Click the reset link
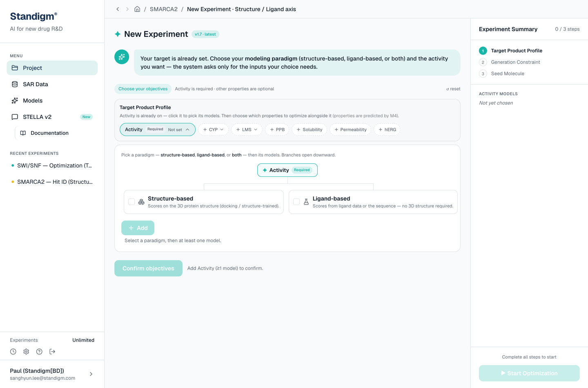This screenshot has height=388, width=588. [453, 89]
